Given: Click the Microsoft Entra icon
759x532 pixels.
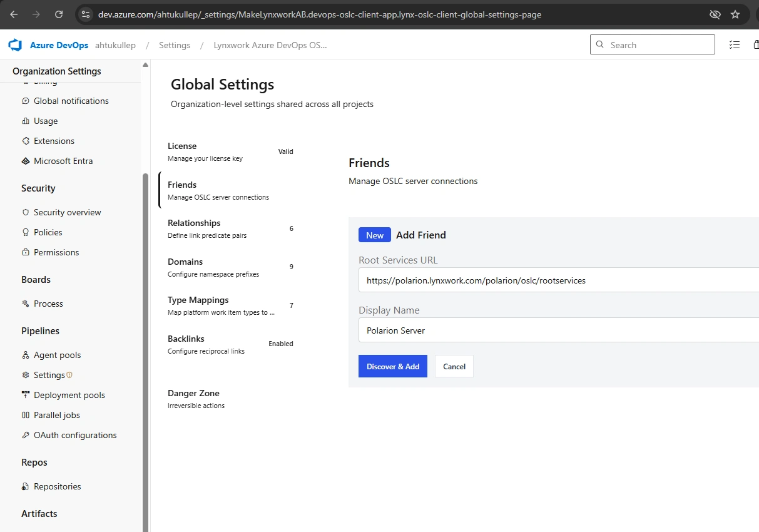Looking at the screenshot, I should [x=26, y=161].
